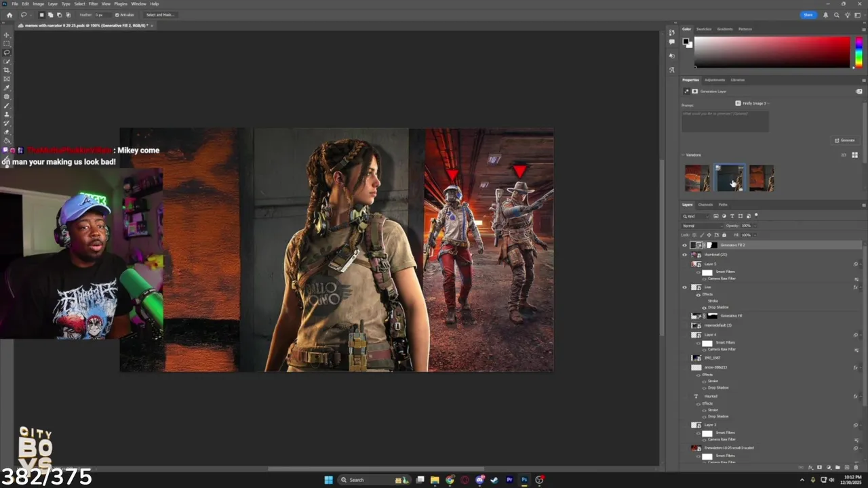
Task: Click the Generate button
Action: click(845, 140)
